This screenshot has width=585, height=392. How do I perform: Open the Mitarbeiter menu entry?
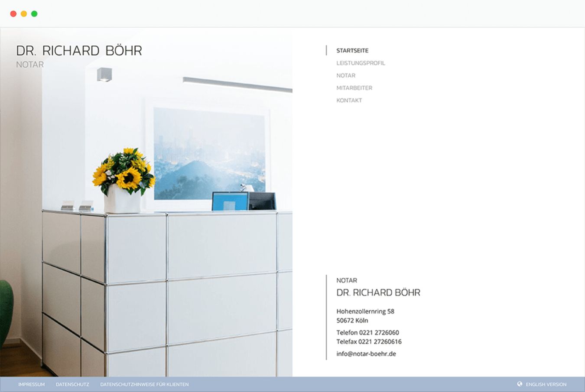354,88
